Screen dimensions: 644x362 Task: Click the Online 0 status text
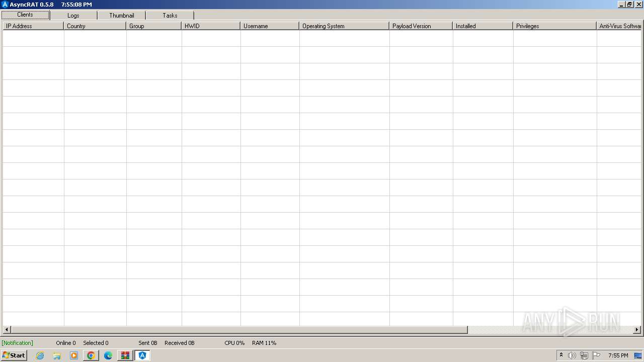pos(66,343)
